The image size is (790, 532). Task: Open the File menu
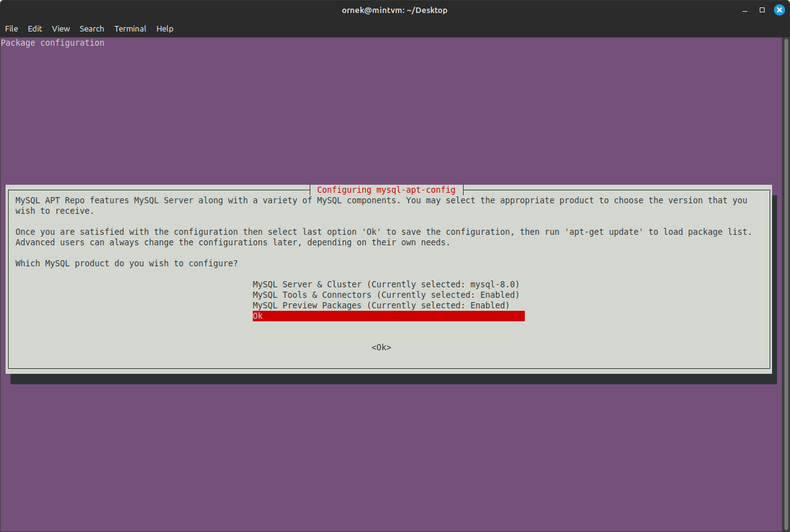click(11, 28)
